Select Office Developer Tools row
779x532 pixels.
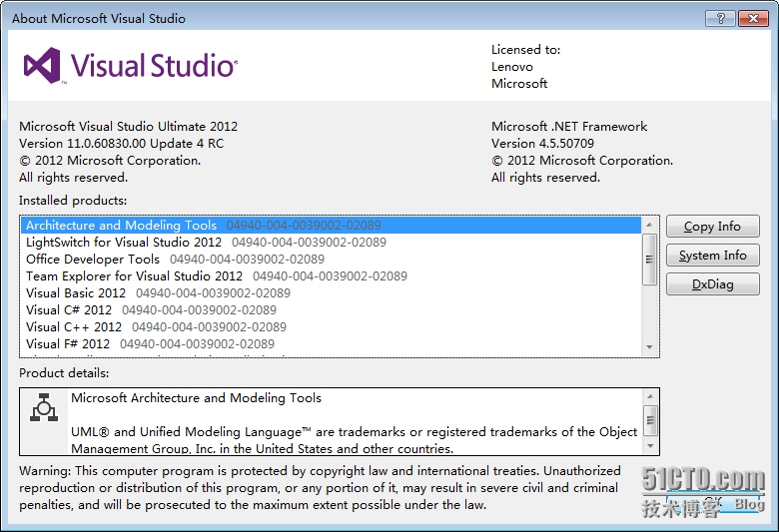[331, 260]
